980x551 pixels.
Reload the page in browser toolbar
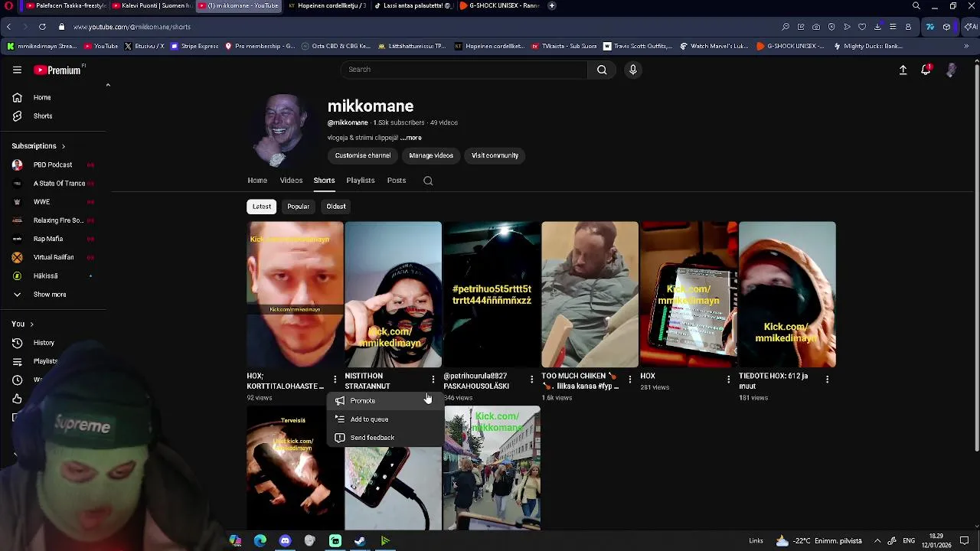click(x=42, y=27)
